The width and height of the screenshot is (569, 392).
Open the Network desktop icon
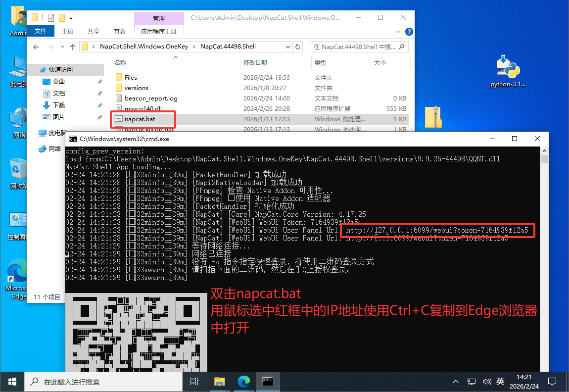point(18,123)
